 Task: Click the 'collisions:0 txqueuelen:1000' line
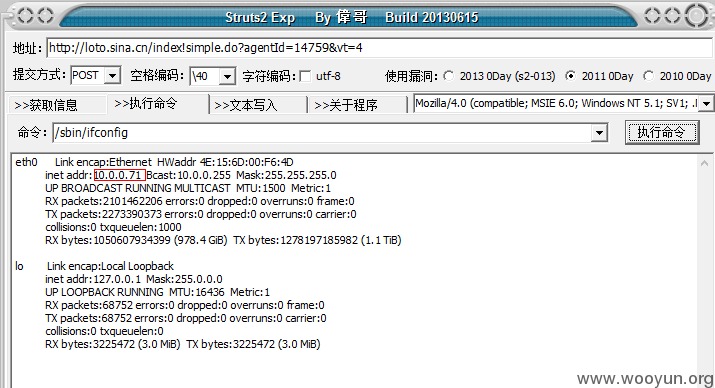click(x=113, y=227)
